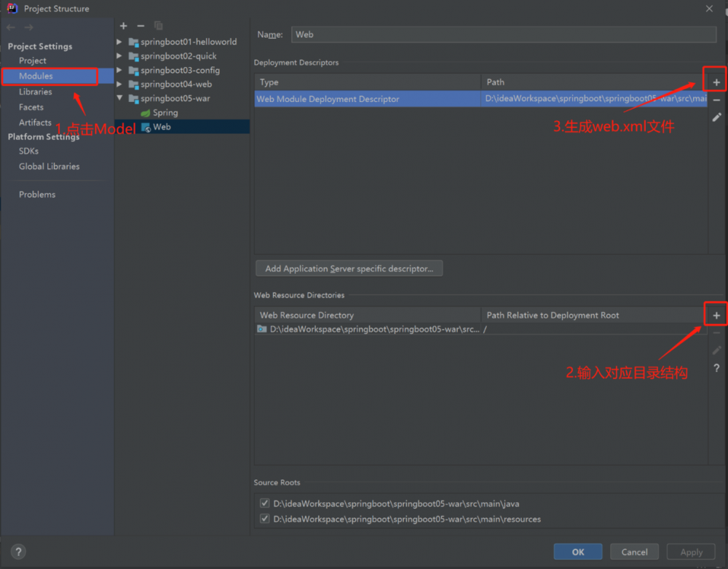Toggle the src\main\resources source root checkbox
The width and height of the screenshot is (728, 569).
point(265,519)
